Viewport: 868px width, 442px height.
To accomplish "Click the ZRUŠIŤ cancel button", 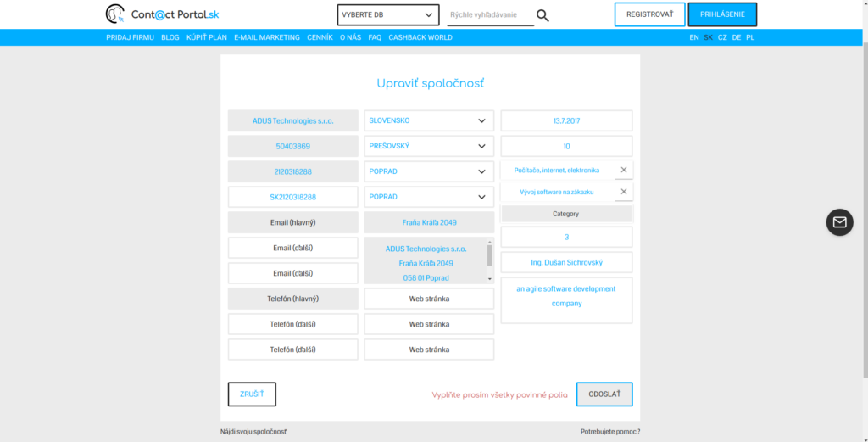I will [252, 394].
